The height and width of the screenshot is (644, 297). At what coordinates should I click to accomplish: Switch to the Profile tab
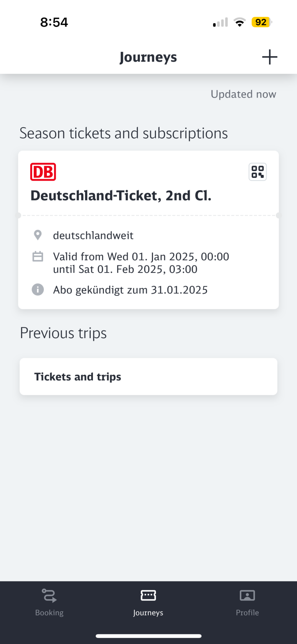tap(247, 603)
